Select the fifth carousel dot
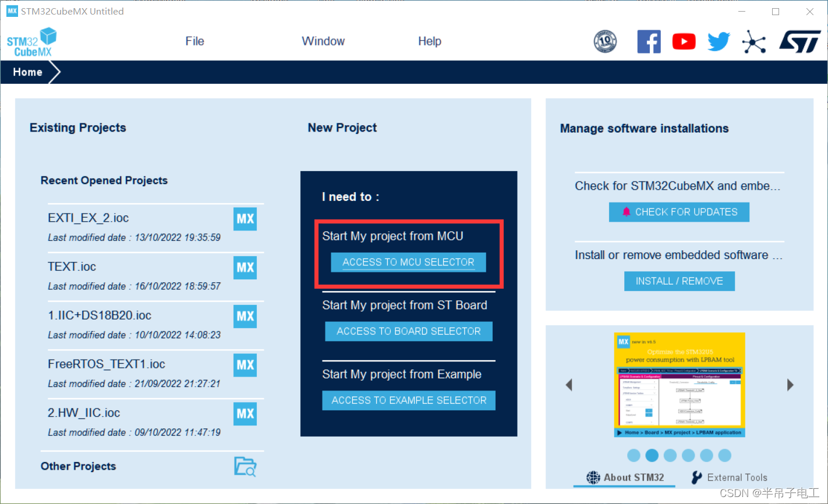 pyautogui.click(x=706, y=455)
